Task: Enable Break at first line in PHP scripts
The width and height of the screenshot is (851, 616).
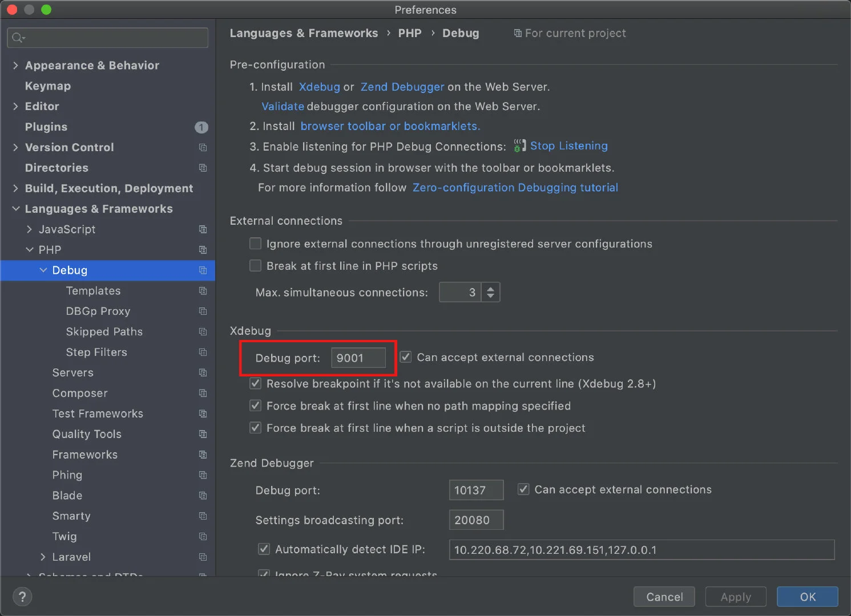Action: coord(256,266)
